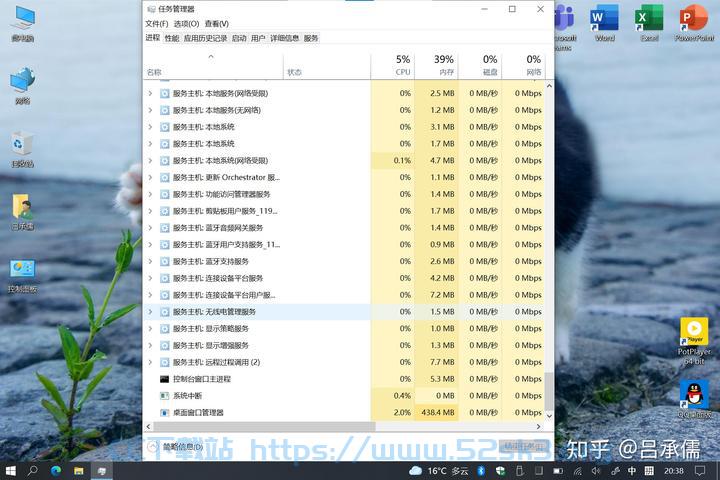Click the 状态 column header
This screenshot has width=720, height=480.
(x=327, y=65)
